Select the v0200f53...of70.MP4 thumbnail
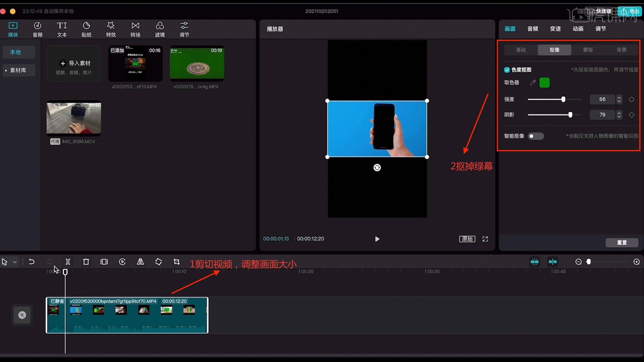Screen dimensions: 644x362 [x=135, y=63]
